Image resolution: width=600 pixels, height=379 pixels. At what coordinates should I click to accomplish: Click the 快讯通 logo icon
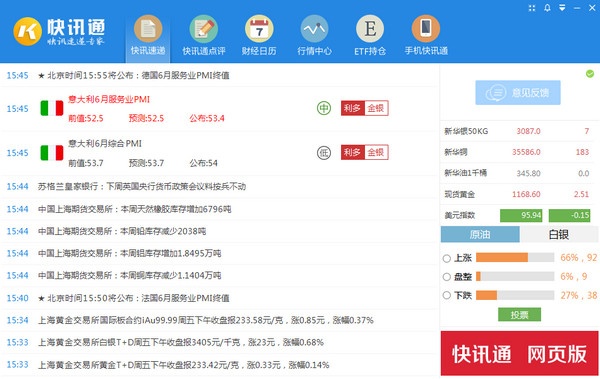(x=27, y=31)
